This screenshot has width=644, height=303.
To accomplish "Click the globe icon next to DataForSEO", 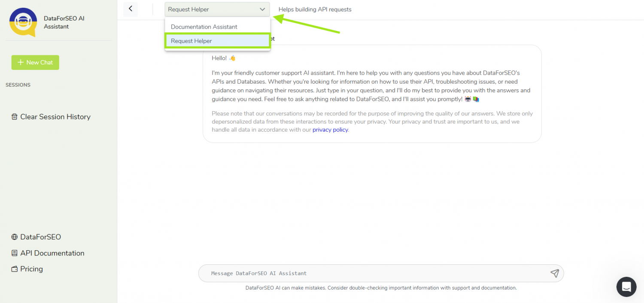I will (15, 237).
